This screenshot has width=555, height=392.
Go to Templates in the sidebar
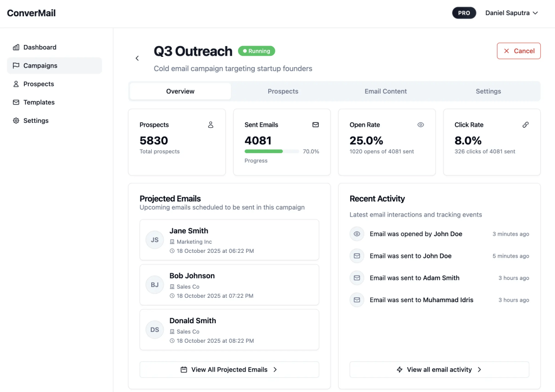point(39,102)
